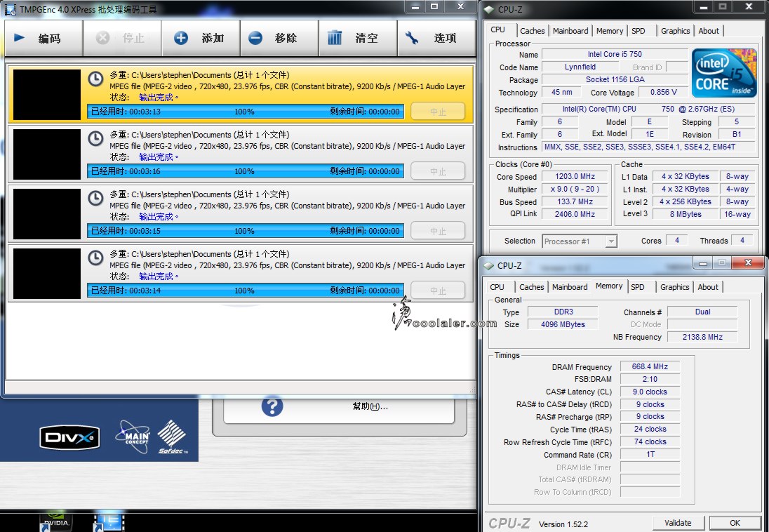Click progress bar of job at 00:03:13
The width and height of the screenshot is (769, 532).
(246, 112)
